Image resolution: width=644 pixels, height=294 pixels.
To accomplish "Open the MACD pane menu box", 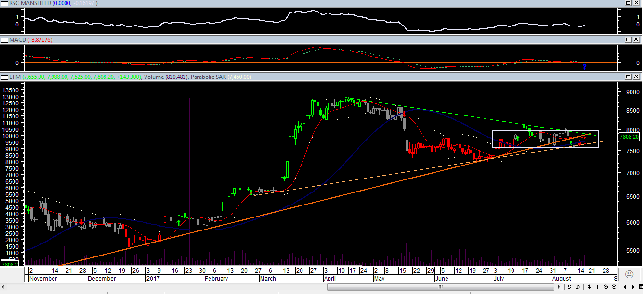I will (4, 39).
